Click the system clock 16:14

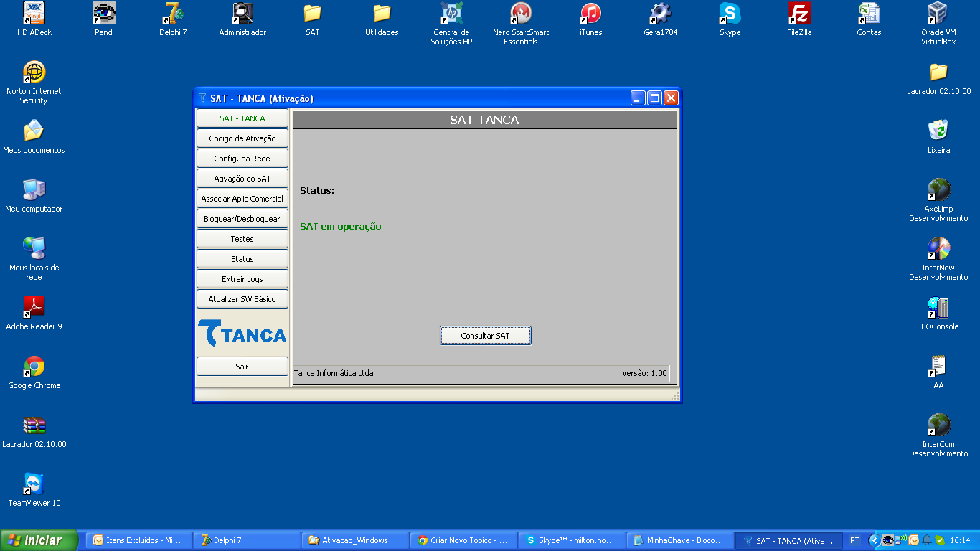coord(960,540)
